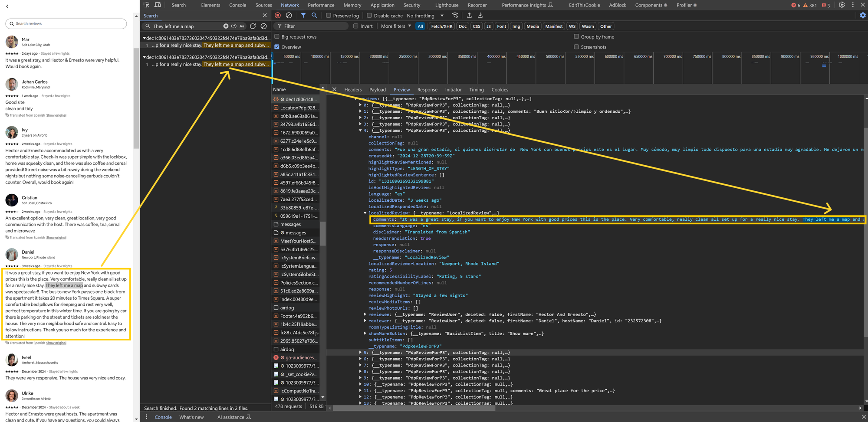Click Show original under Daniel's review

pyautogui.click(x=56, y=343)
